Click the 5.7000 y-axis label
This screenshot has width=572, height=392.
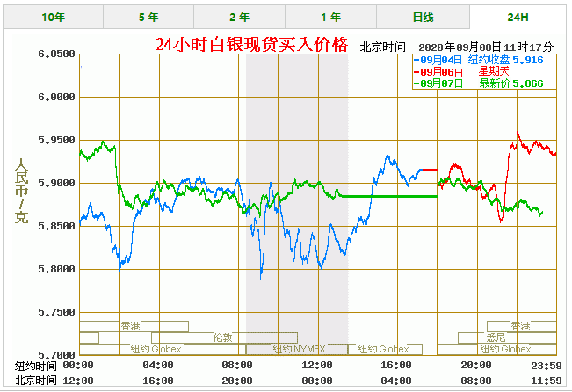pos(56,355)
